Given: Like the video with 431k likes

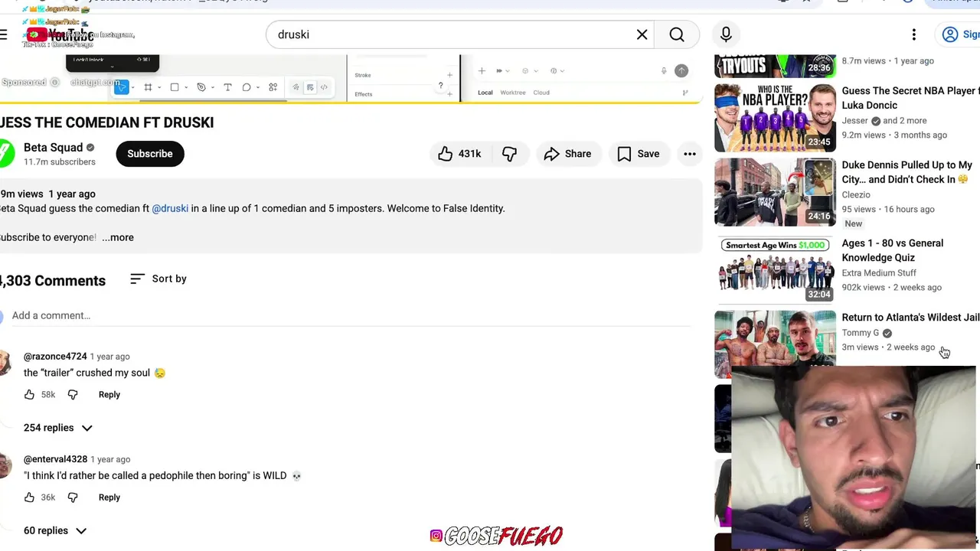Looking at the screenshot, I should pos(459,154).
